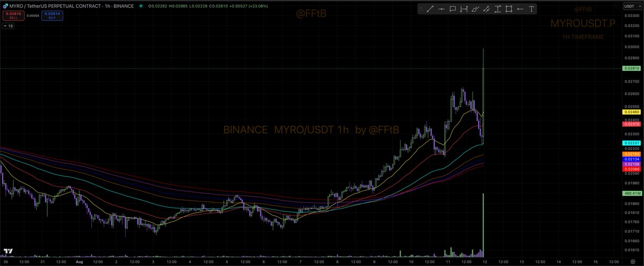Select the Horizontal Line tool
This screenshot has width=644, height=266.
pos(442,9)
